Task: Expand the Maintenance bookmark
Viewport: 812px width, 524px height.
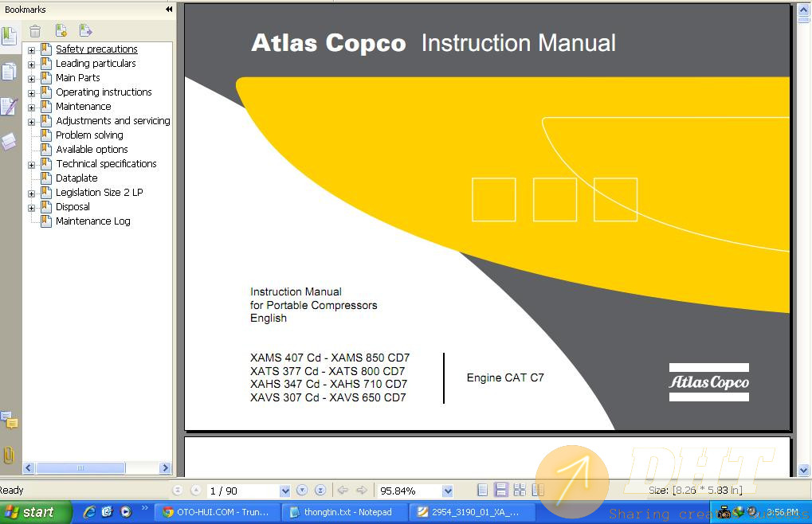Action: [x=32, y=108]
